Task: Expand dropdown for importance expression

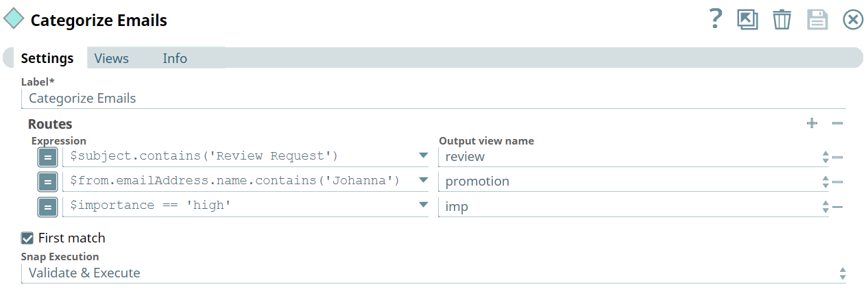Action: coord(424,205)
